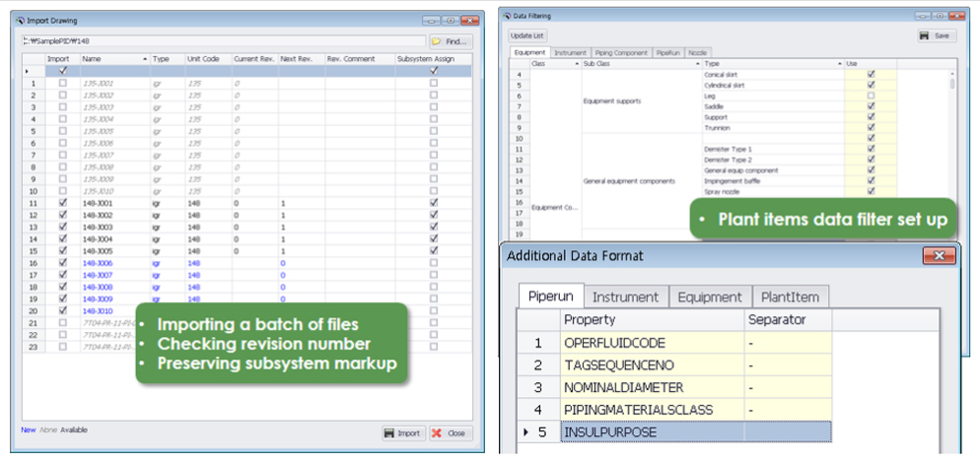Check Import box for drawing 135-J001

[63, 84]
